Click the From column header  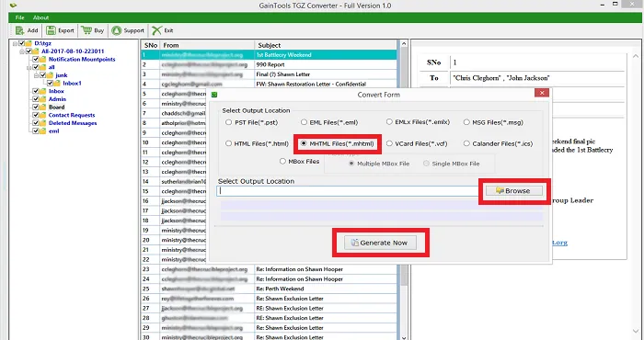207,45
